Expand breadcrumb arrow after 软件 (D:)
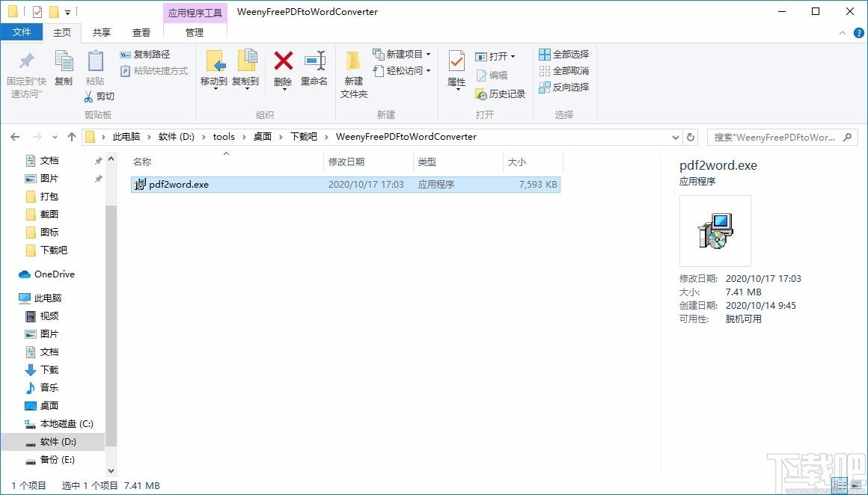The image size is (868, 495). tap(204, 137)
